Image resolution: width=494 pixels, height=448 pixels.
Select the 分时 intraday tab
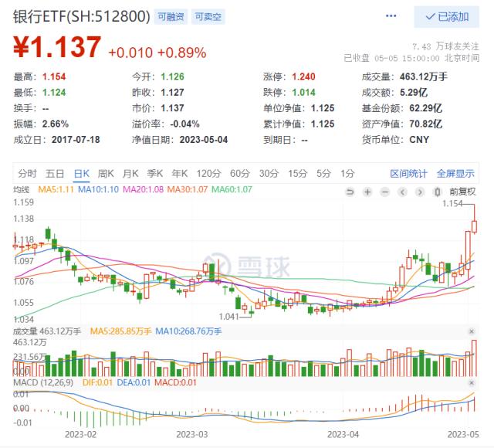[x=28, y=173]
